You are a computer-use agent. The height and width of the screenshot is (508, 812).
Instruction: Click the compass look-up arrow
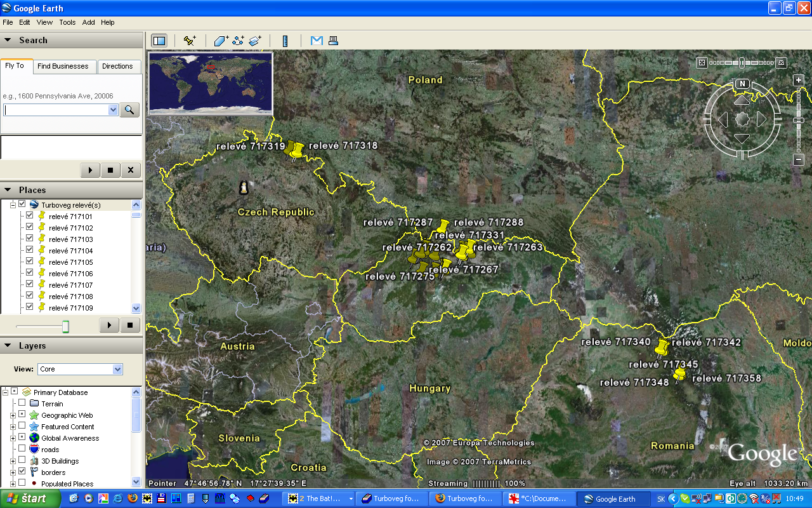pyautogui.click(x=742, y=100)
